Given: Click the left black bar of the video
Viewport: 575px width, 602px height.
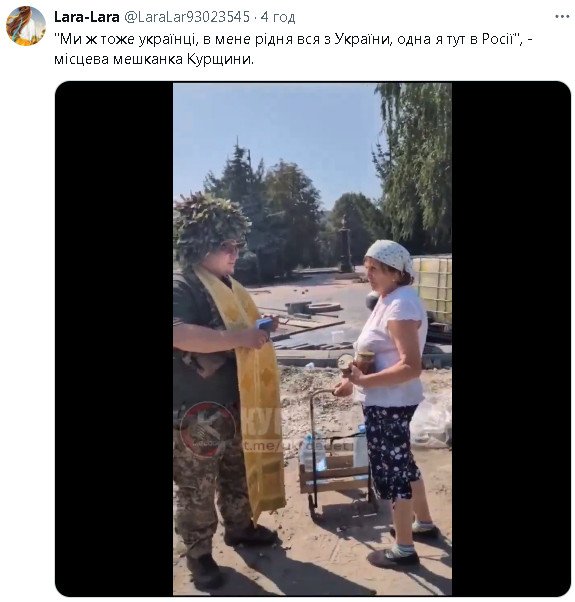Looking at the screenshot, I should 114,339.
